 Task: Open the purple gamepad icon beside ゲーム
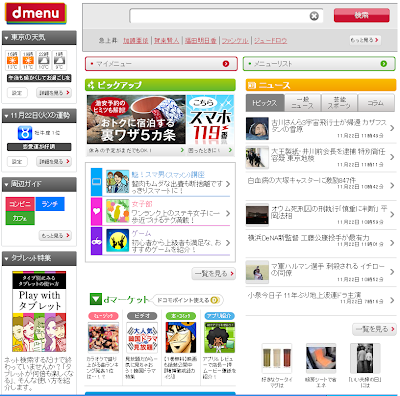[x=96, y=241]
